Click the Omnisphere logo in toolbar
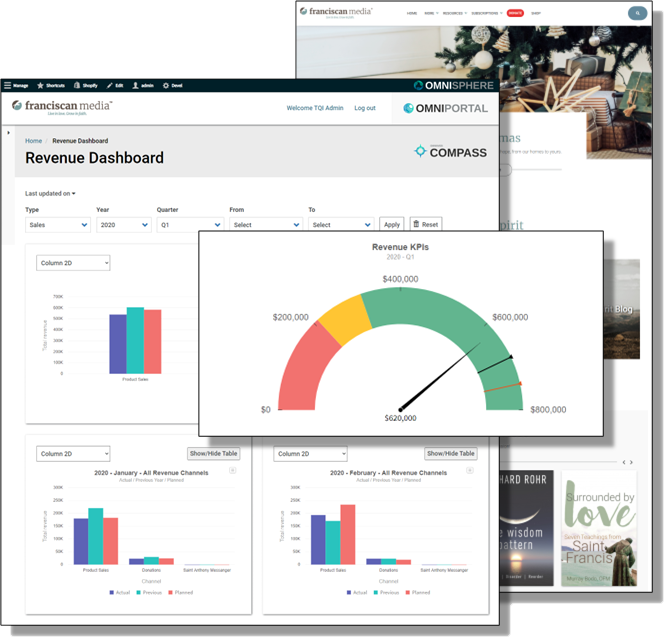The image size is (664, 637). (453, 86)
